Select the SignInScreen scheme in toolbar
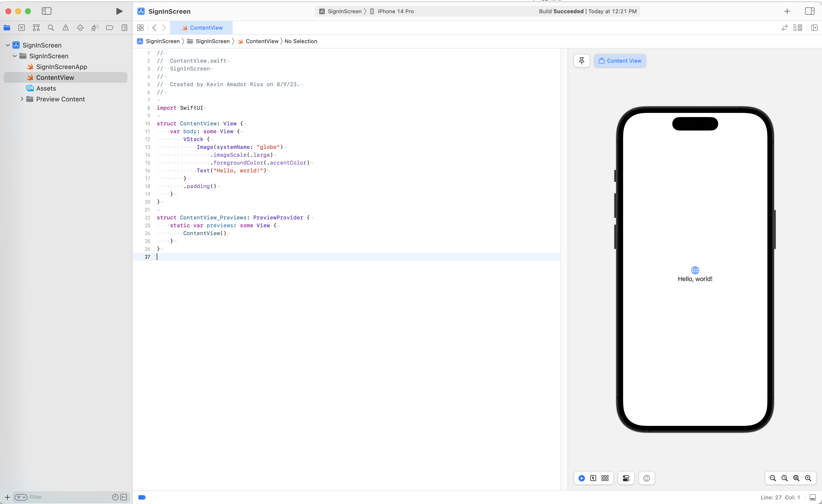 pos(341,11)
